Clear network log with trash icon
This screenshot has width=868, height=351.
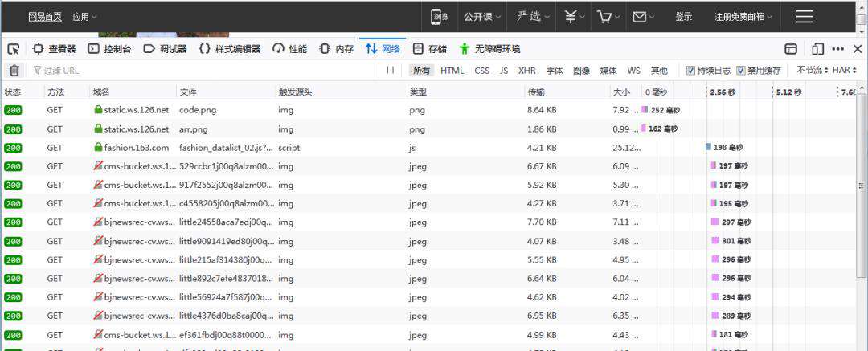pos(14,71)
